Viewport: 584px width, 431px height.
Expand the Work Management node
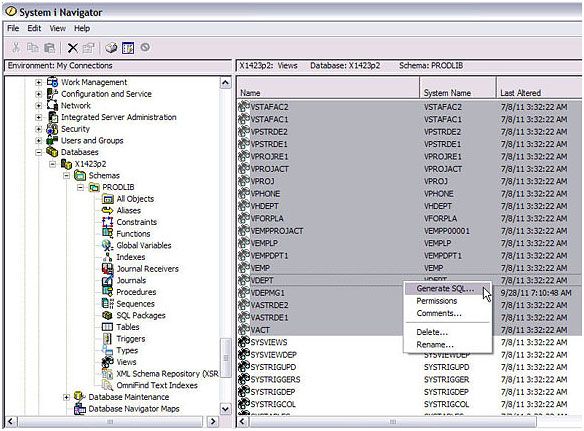(39, 82)
